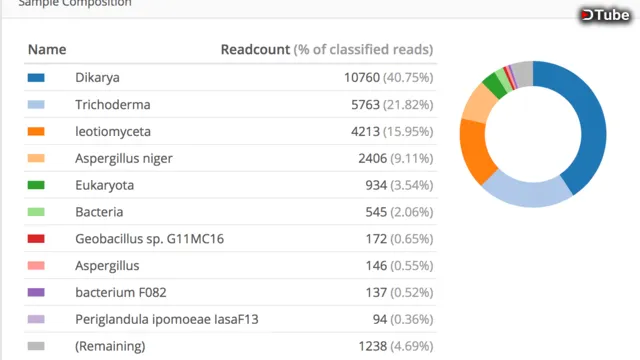Click the dark blue Dikarya color swatch

click(36, 78)
